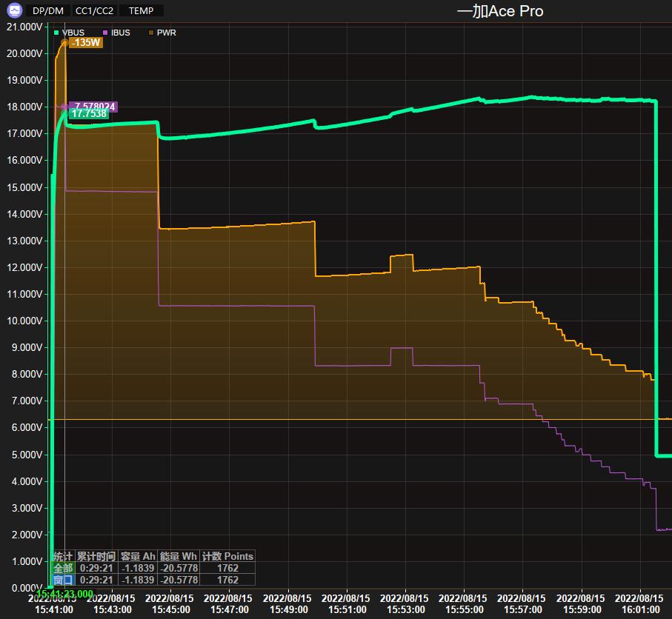This screenshot has width=672, height=619.
Task: Toggle the DP/DM data lines button
Action: [x=48, y=11]
